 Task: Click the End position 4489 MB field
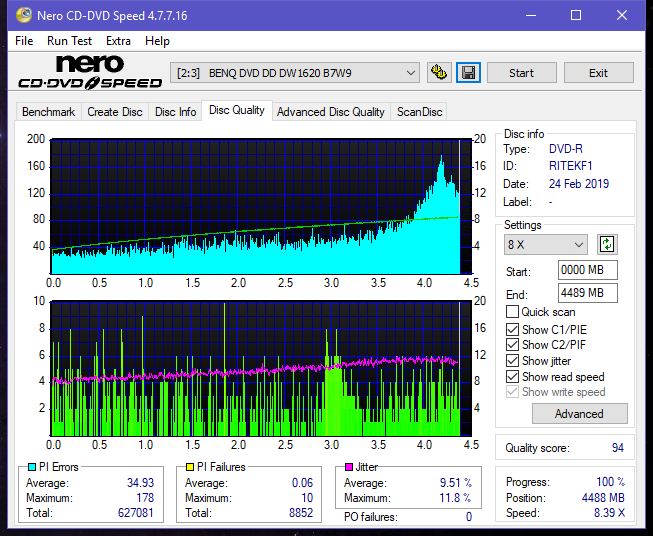coord(588,293)
